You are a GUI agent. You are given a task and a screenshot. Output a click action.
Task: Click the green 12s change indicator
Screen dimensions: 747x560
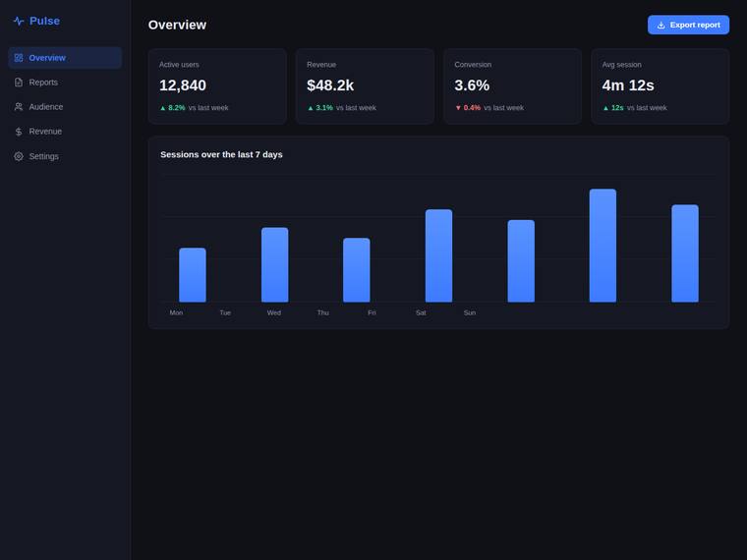[613, 108]
